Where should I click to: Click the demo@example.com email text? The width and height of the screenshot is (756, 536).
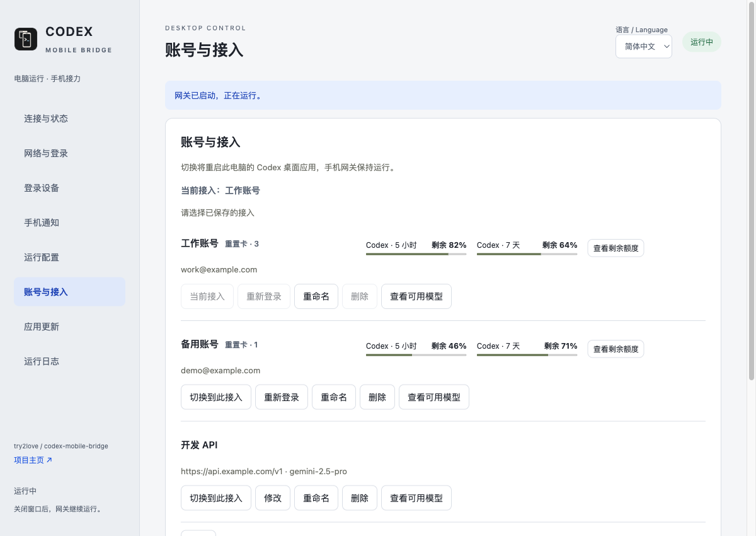[x=220, y=370]
